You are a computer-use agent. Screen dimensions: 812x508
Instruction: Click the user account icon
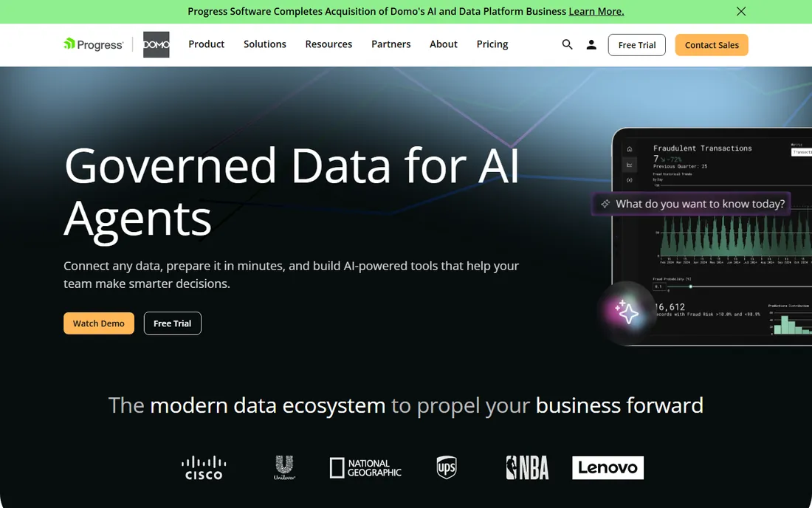pos(591,44)
